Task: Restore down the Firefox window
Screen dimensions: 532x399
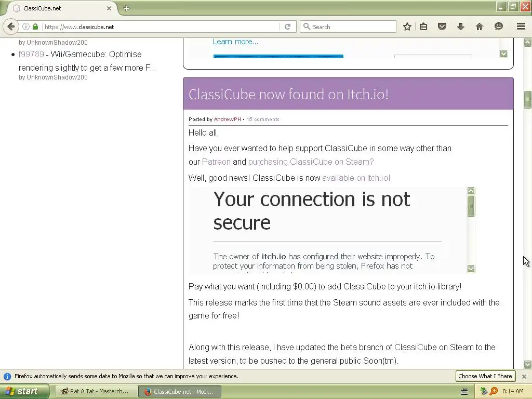Action: (513, 7)
